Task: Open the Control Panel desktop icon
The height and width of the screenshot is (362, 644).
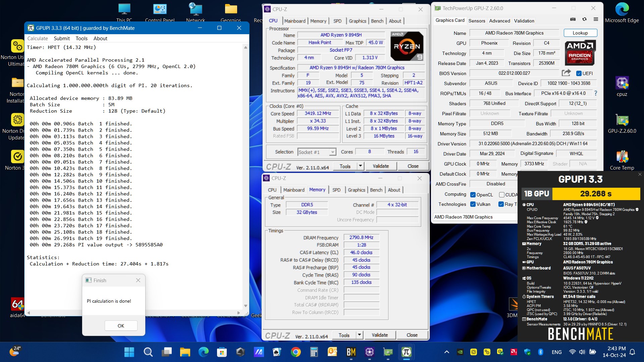Action: coord(160,13)
